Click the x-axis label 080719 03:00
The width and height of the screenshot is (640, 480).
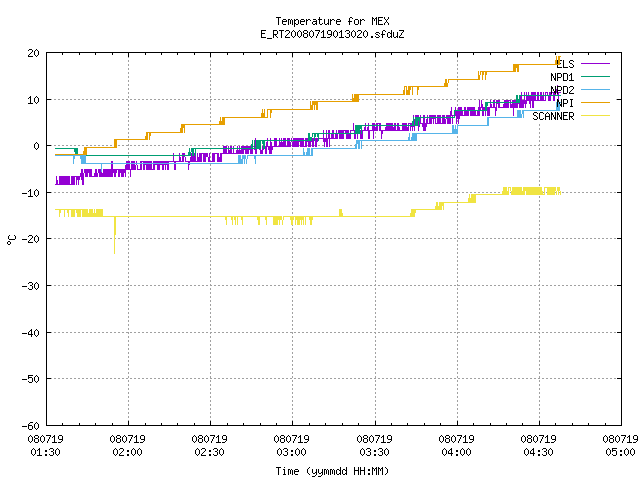click(x=291, y=446)
